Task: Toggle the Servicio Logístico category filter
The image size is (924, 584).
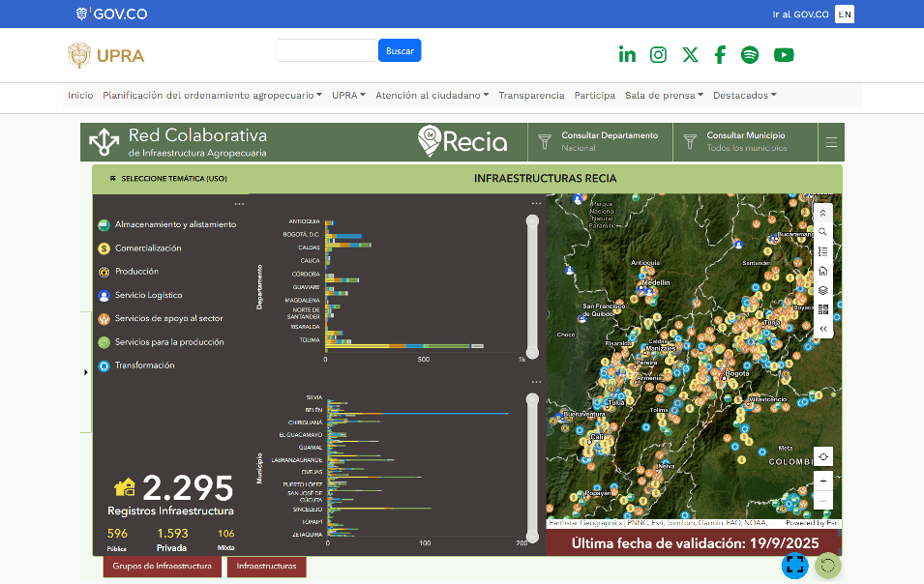Action: click(x=148, y=295)
